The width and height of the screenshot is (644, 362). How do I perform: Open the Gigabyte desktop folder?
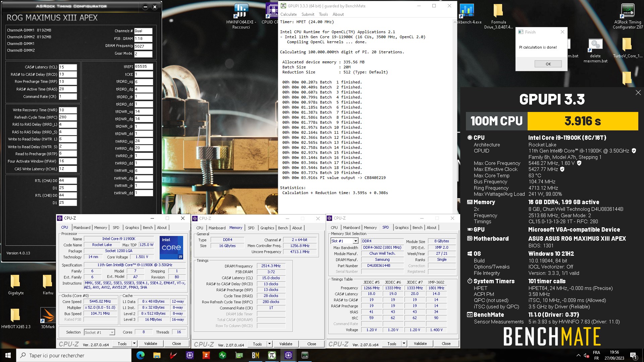coord(16,285)
